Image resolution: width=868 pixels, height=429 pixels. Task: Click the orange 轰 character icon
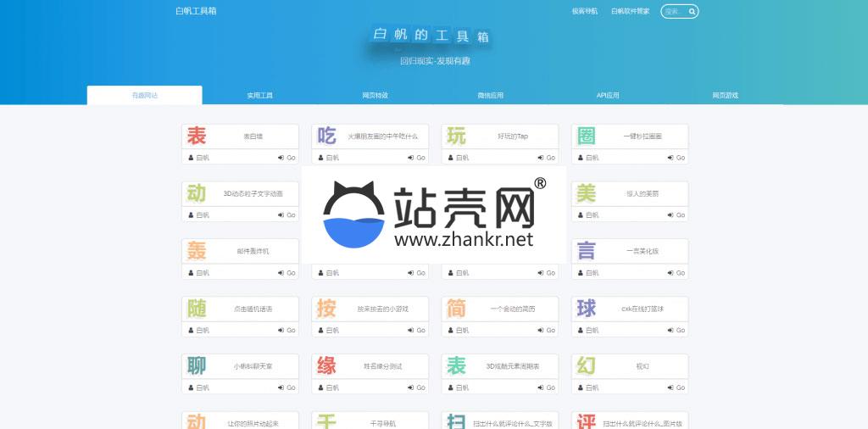coord(197,251)
